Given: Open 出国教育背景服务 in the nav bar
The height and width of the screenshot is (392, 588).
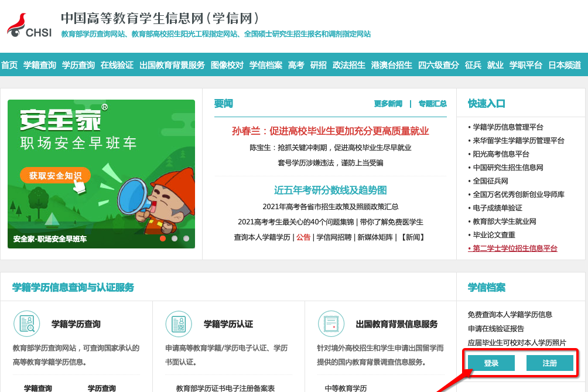Looking at the screenshot, I should [172, 65].
